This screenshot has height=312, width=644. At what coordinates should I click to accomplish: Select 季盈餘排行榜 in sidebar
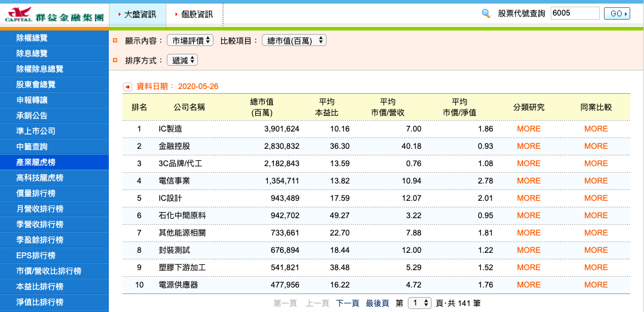[x=54, y=240]
